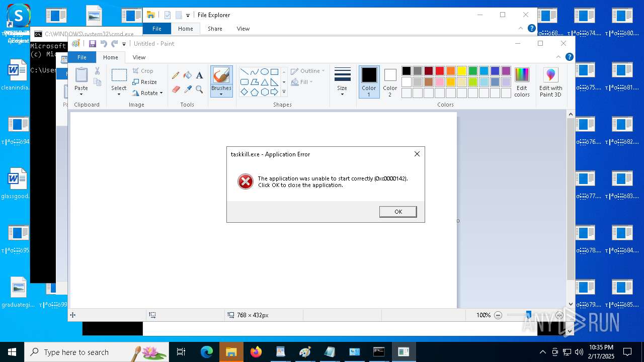Expand the Shapes gallery More arrow
The width and height of the screenshot is (644, 362).
point(284,92)
